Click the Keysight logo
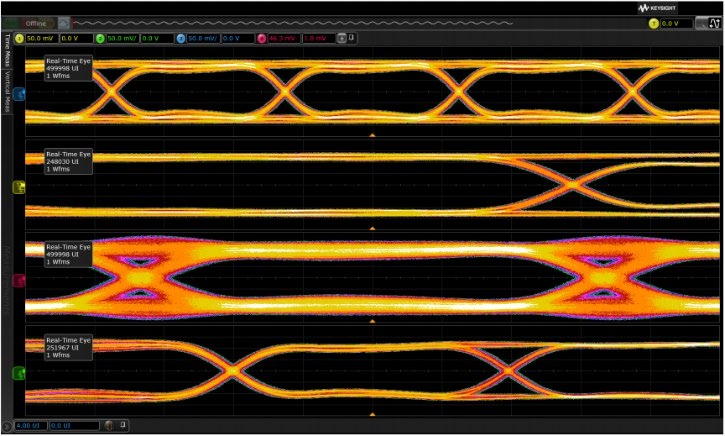This screenshot has width=725, height=436. click(658, 8)
